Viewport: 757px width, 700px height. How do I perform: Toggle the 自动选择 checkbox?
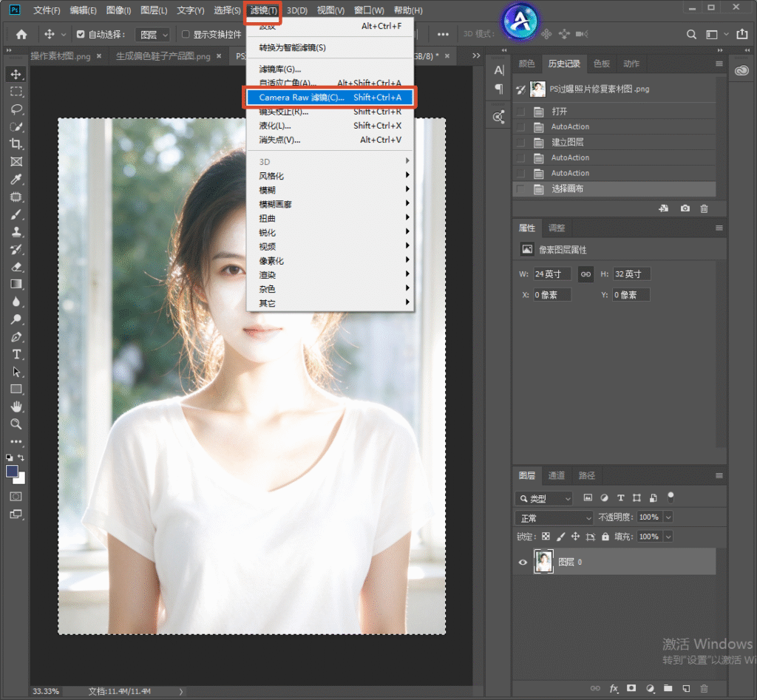pos(81,34)
